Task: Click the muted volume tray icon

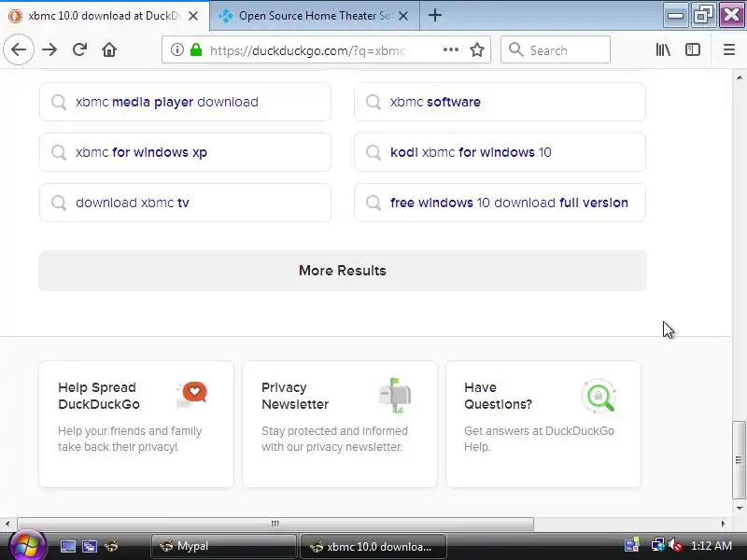Action: [x=675, y=545]
